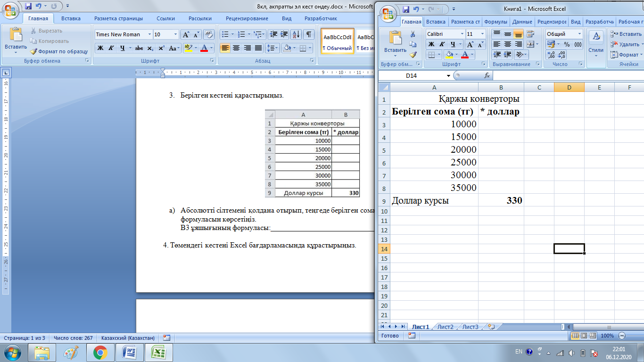This screenshot has height=362, width=644.
Task: Switch to the Вставка tab in Word
Action: coord(71,18)
